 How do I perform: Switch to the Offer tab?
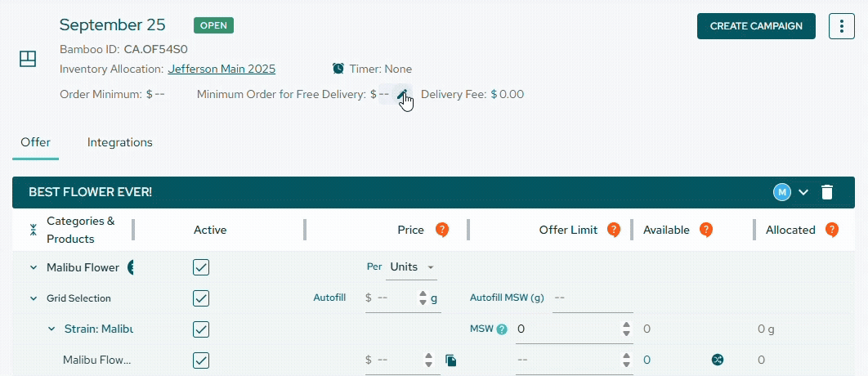35,142
